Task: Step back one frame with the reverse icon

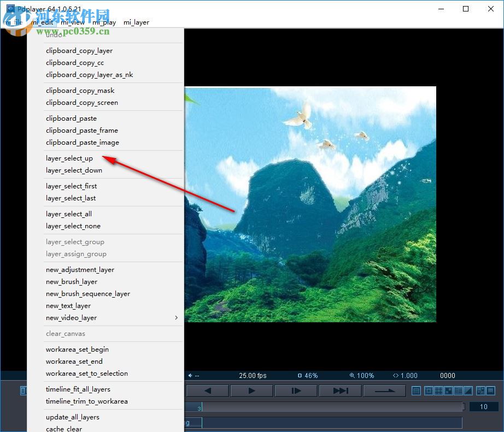Action: click(208, 390)
